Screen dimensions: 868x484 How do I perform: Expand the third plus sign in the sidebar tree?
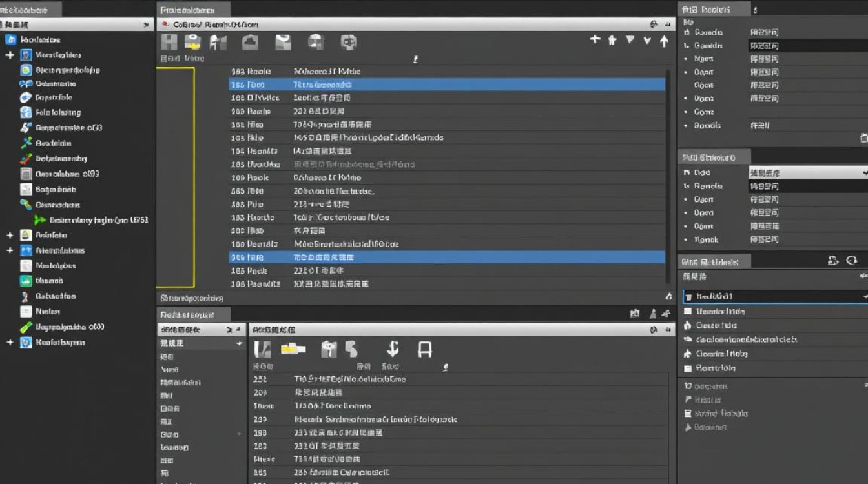pos(10,250)
